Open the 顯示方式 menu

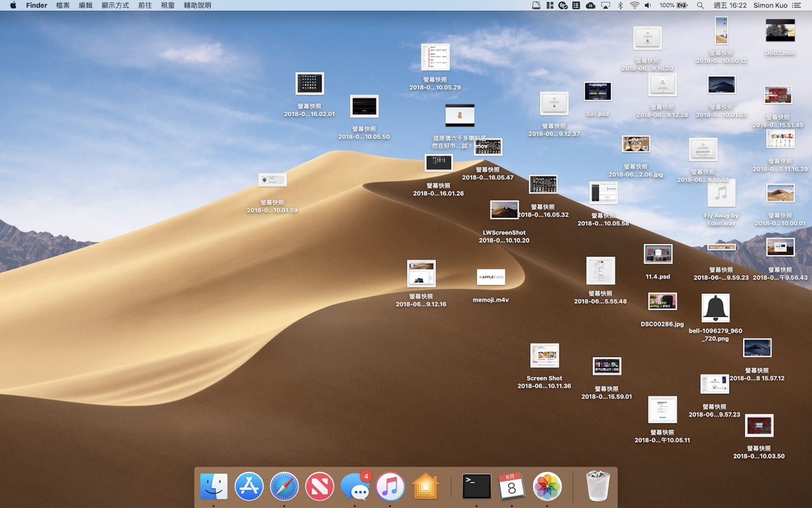[x=115, y=5]
